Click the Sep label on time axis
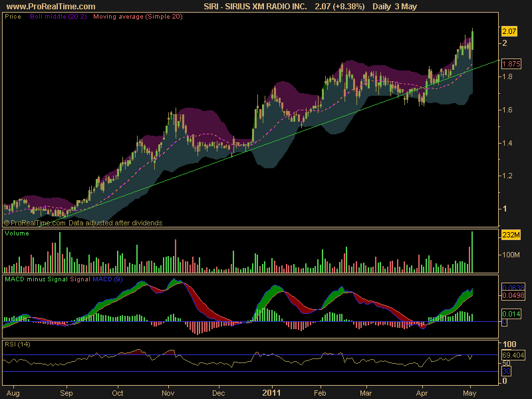The image size is (532, 399). click(66, 393)
